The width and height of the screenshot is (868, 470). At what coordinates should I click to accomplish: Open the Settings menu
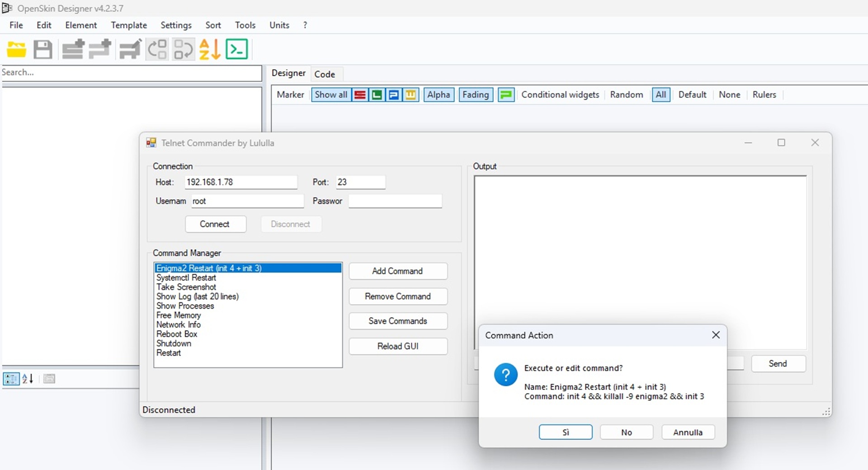176,25
